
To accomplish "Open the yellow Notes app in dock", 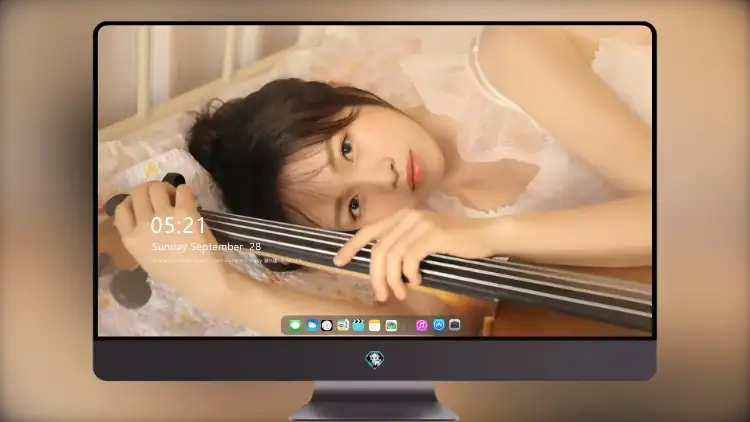I will coord(375,325).
